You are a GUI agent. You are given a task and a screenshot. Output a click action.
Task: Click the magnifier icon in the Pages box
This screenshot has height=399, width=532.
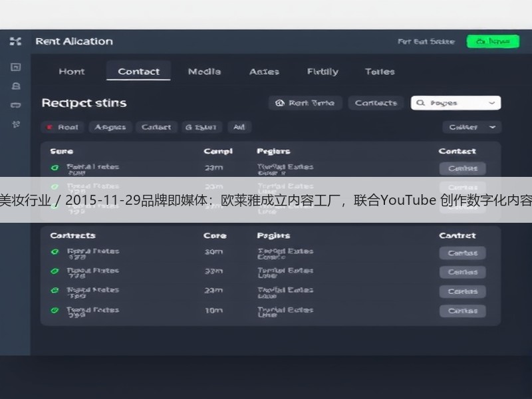(420, 103)
